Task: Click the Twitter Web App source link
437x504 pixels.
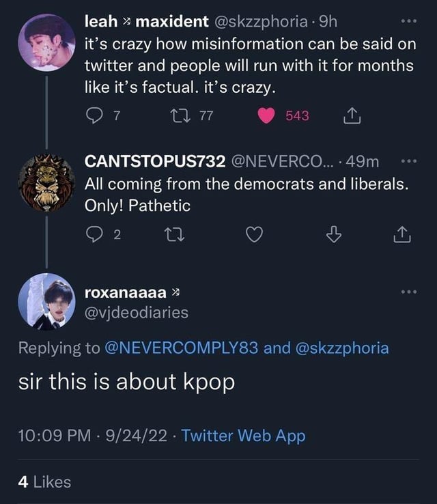Action: pyautogui.click(x=244, y=436)
